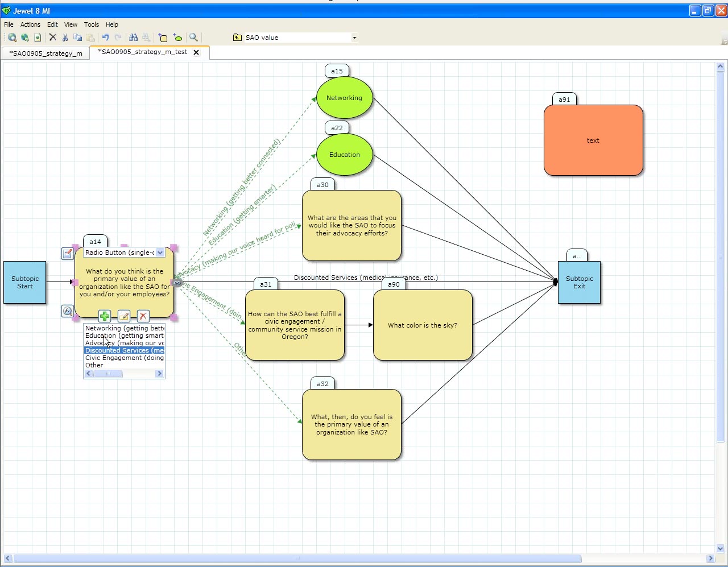Viewport: 728px width, 567px height.
Task: Click the link connector handle on a14
Action: tap(177, 283)
